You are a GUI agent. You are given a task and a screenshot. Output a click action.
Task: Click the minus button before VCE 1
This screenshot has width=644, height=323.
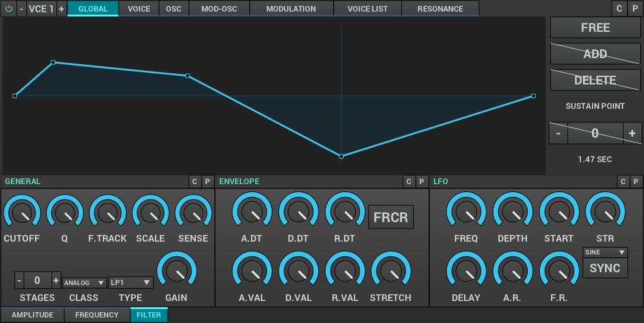pyautogui.click(x=21, y=9)
